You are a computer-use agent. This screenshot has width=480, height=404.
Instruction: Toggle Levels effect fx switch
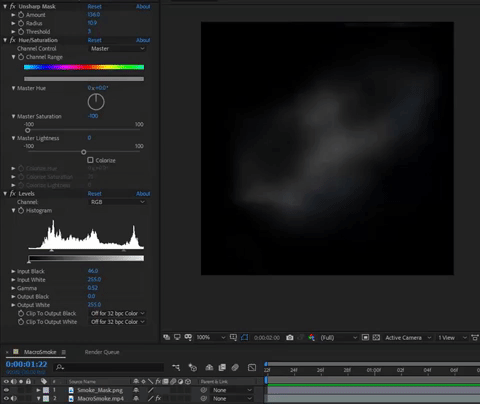tap(13, 194)
